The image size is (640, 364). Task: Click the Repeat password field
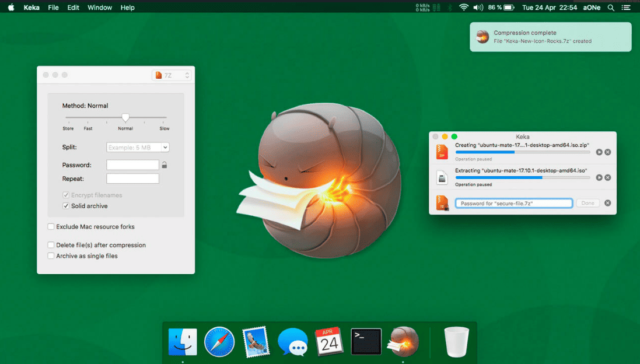click(x=132, y=178)
